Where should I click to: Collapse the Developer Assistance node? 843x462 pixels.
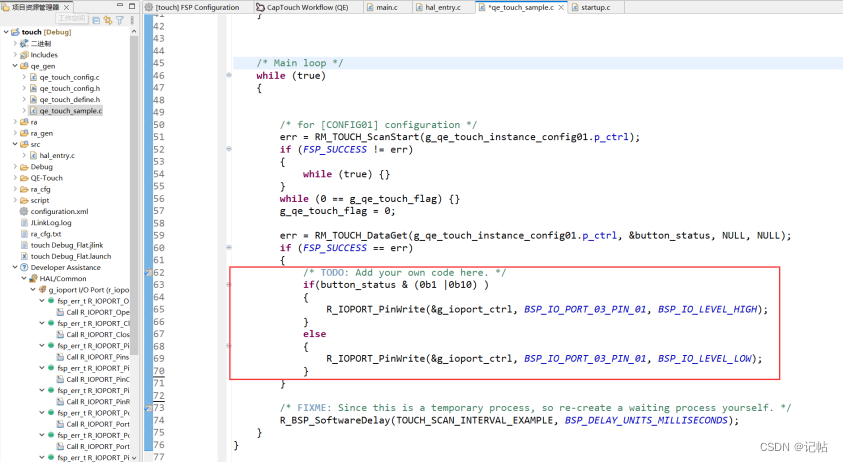pyautogui.click(x=15, y=267)
